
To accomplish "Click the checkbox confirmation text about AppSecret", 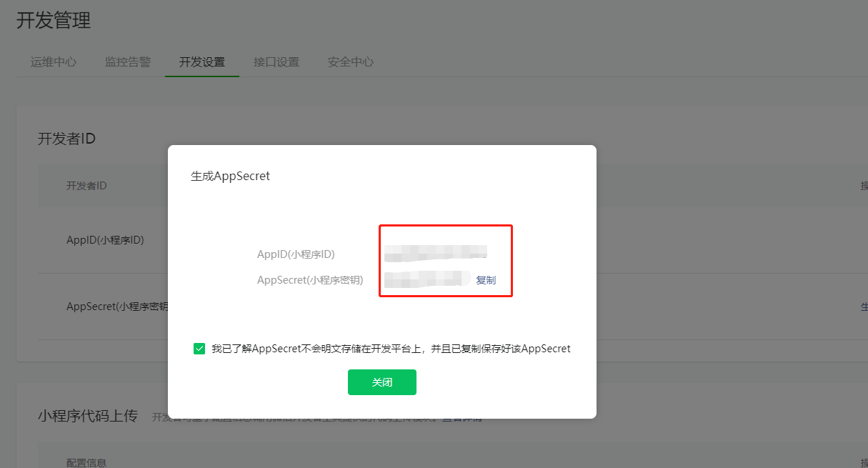I will click(391, 349).
